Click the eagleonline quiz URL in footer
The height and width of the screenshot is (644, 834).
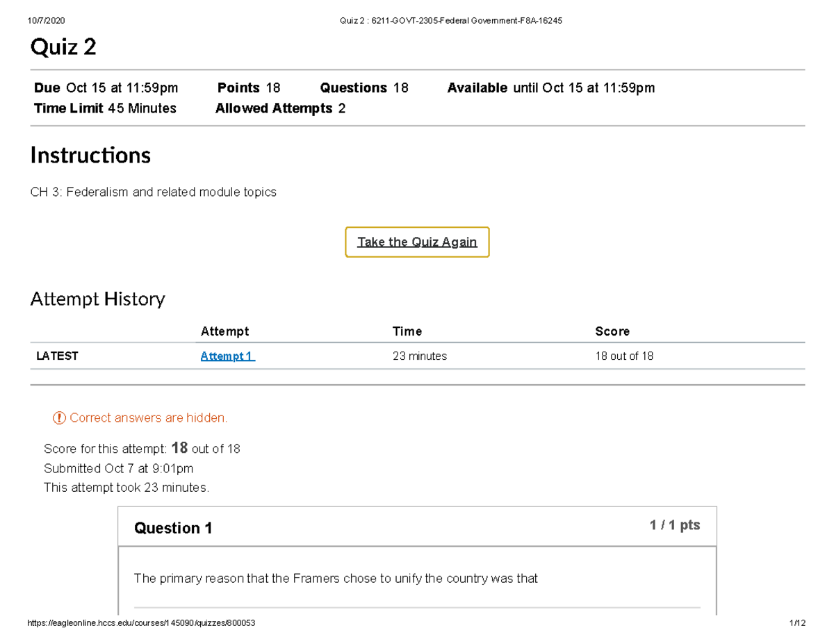tap(140, 623)
